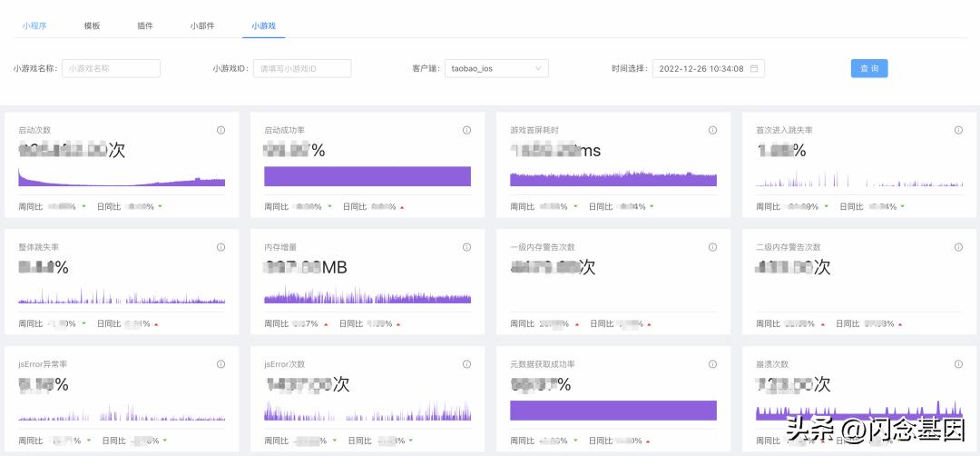Open the 客户端 taobao_ios dropdown

(496, 69)
